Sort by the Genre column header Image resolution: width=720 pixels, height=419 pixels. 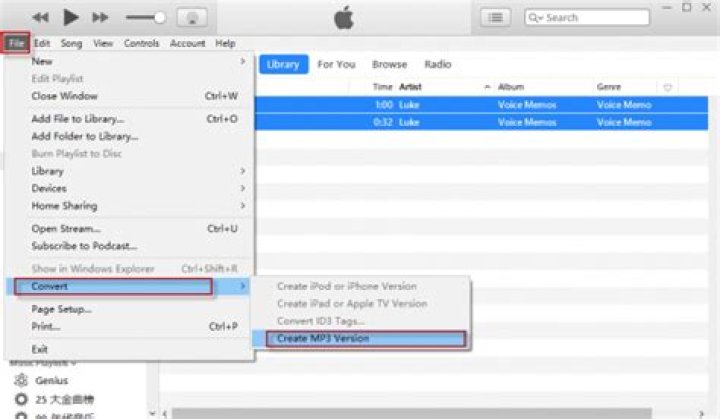coord(609,87)
